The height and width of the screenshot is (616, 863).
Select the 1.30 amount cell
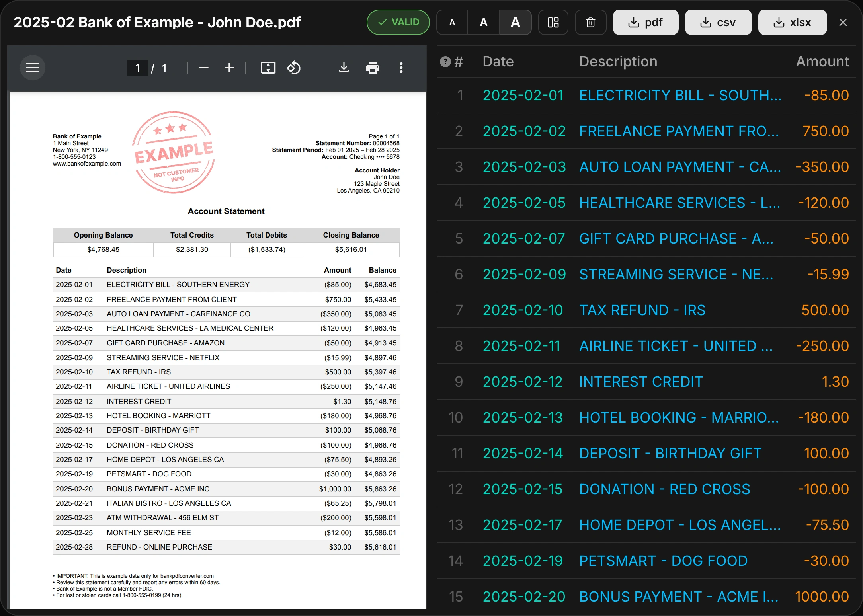836,382
